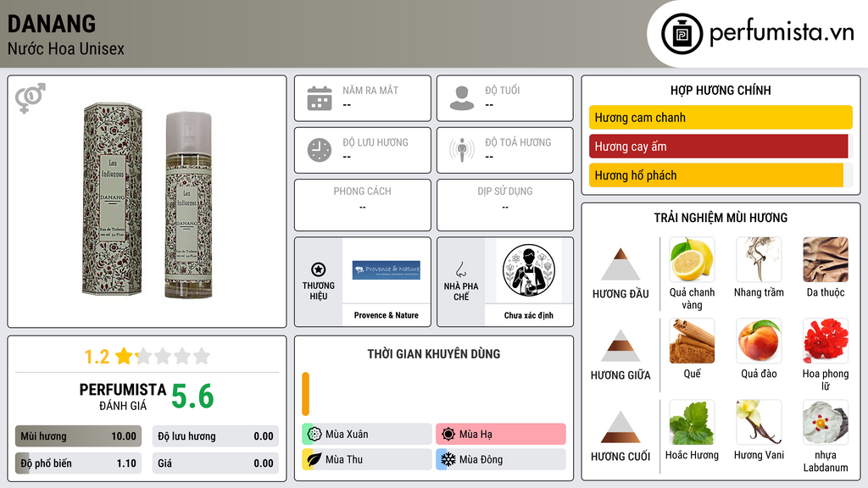Open the Quế cinnamon note image

(692, 341)
